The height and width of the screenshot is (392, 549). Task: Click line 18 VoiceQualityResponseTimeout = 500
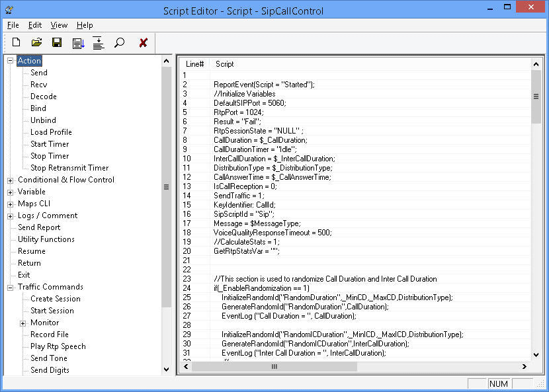273,233
